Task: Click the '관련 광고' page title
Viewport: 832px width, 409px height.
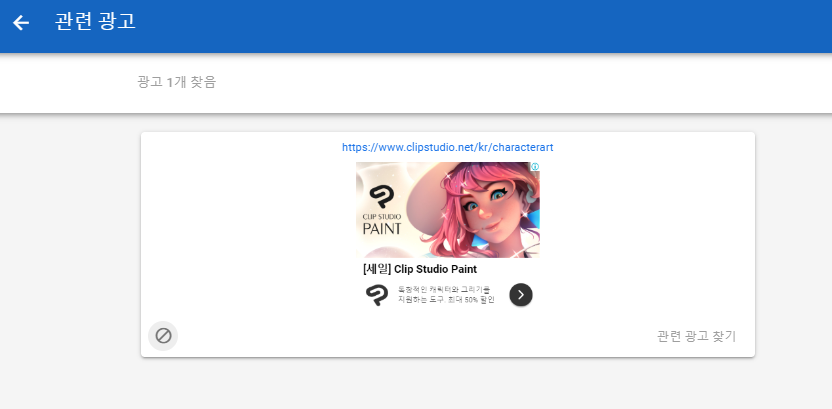Action: click(x=95, y=22)
